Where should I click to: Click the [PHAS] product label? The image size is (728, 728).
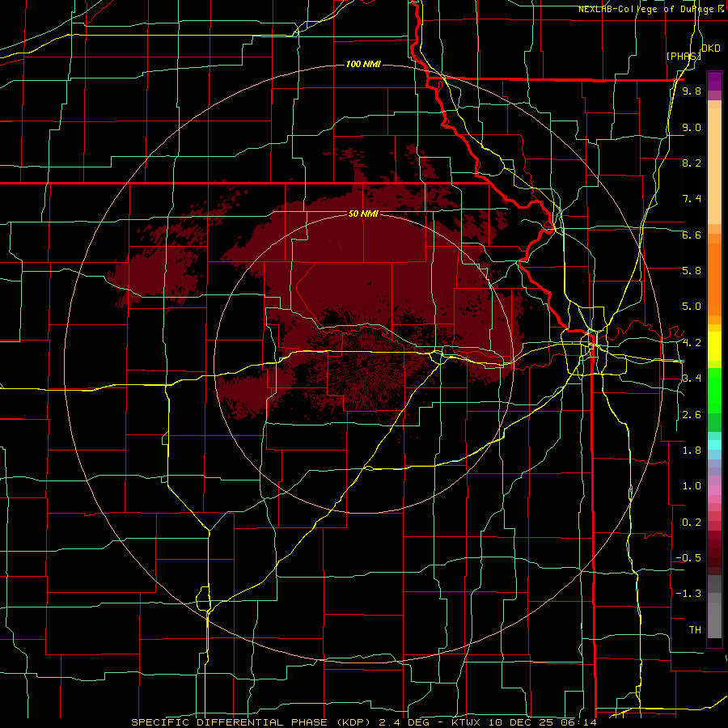(684, 56)
